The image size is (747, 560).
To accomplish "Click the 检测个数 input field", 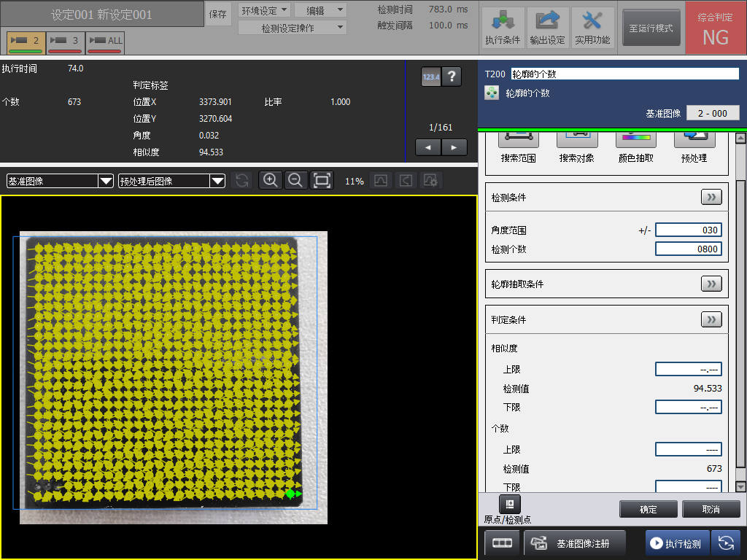I will pyautogui.click(x=688, y=249).
